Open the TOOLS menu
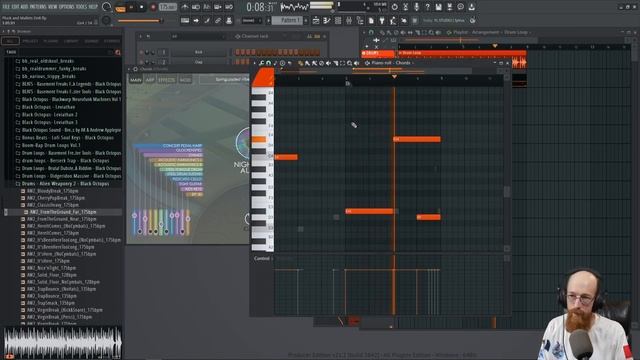Screen dimensions: 640x360 click(82, 7)
